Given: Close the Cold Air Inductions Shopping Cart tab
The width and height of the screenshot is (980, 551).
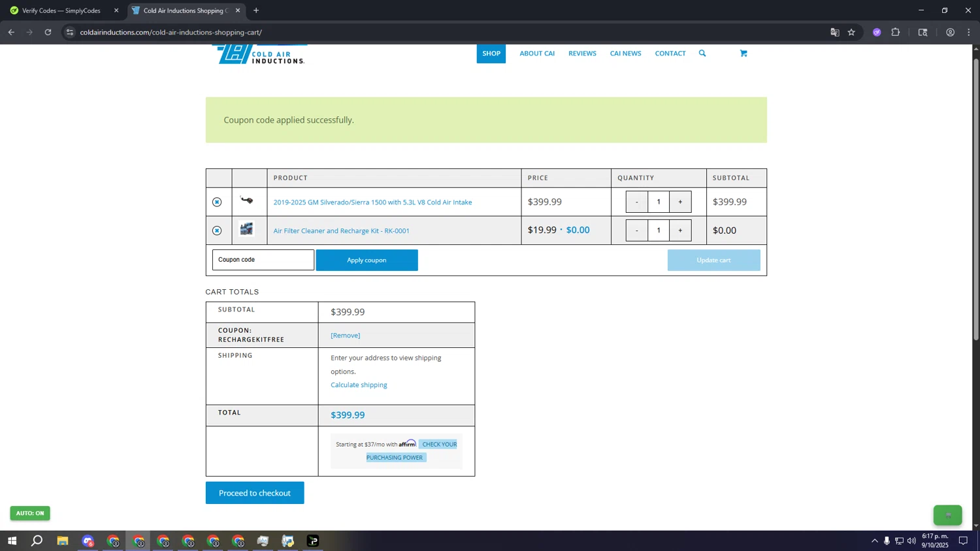Looking at the screenshot, I should coord(238,10).
